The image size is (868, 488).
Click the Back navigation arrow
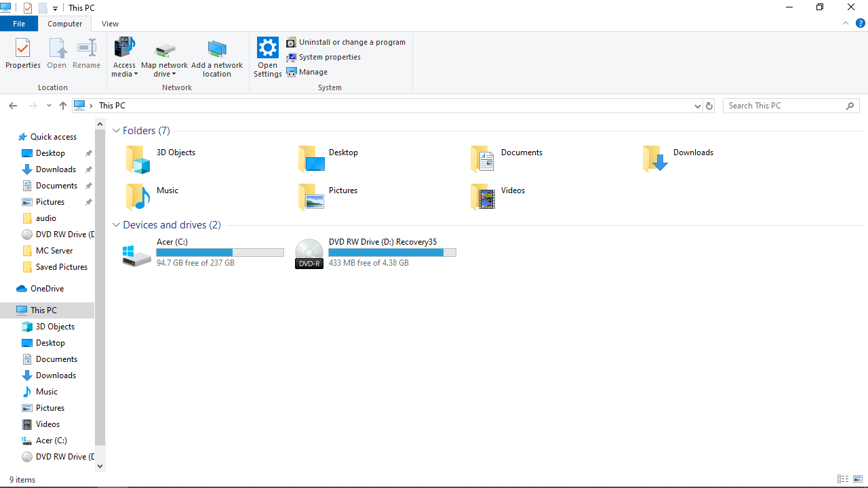pos(13,106)
